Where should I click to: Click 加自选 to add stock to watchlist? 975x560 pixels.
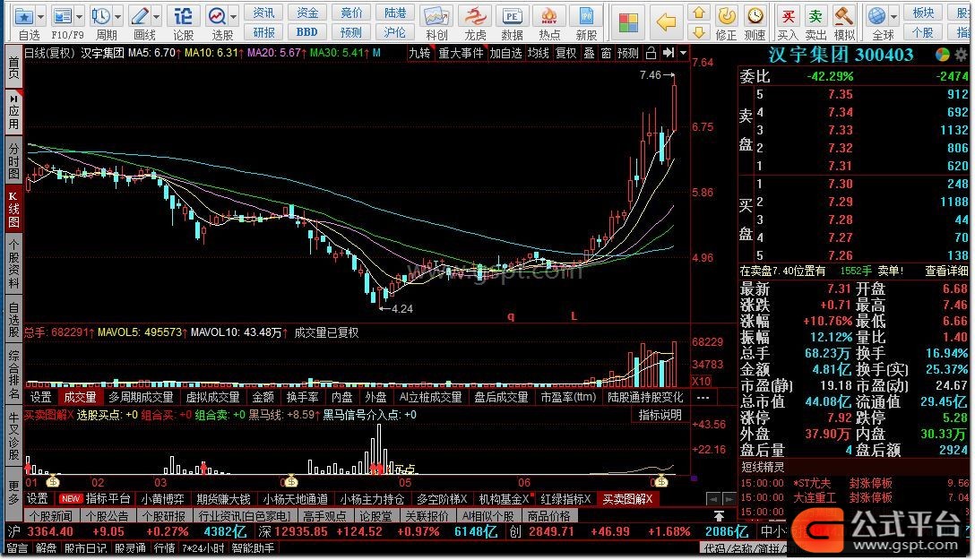505,54
